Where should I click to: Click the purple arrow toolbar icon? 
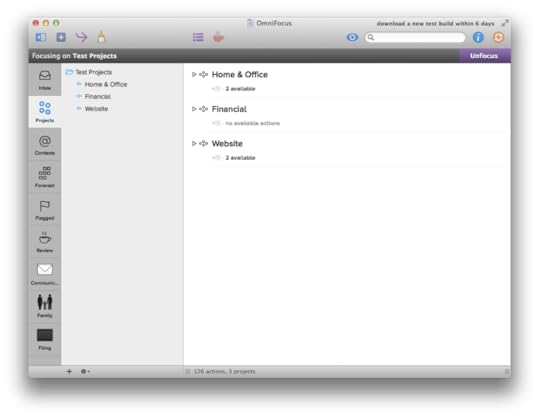tap(82, 37)
